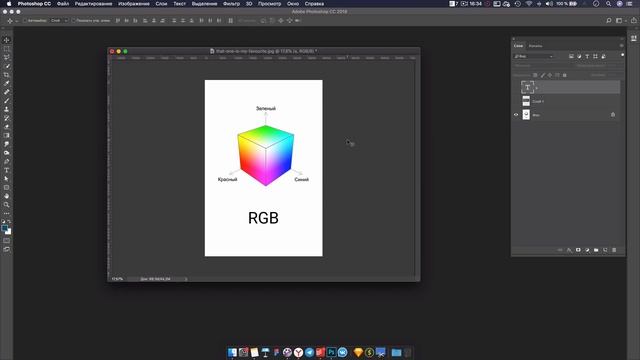Open the Файл menu
Image resolution: width=640 pixels, height=360 pixels.
[63, 4]
